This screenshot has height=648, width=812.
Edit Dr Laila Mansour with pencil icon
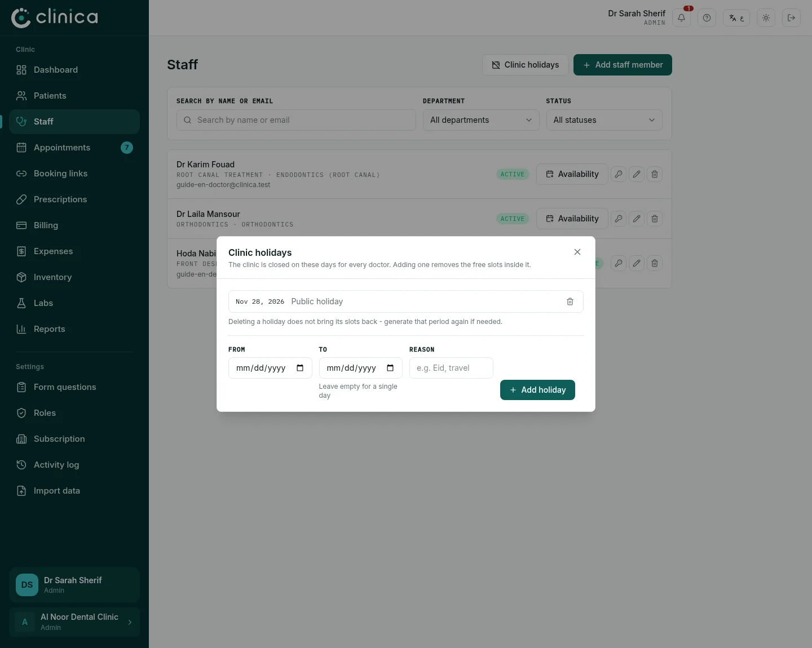637,219
